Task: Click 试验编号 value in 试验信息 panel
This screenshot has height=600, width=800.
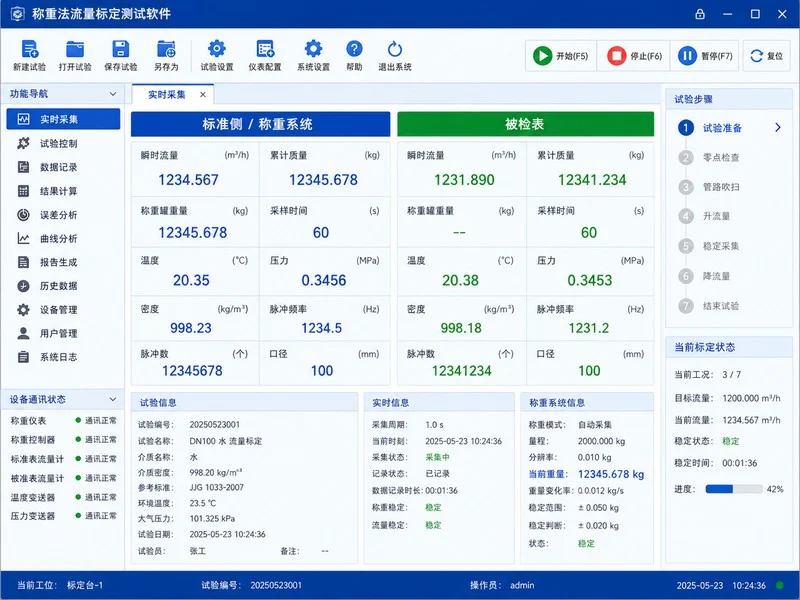Action: tap(214, 424)
